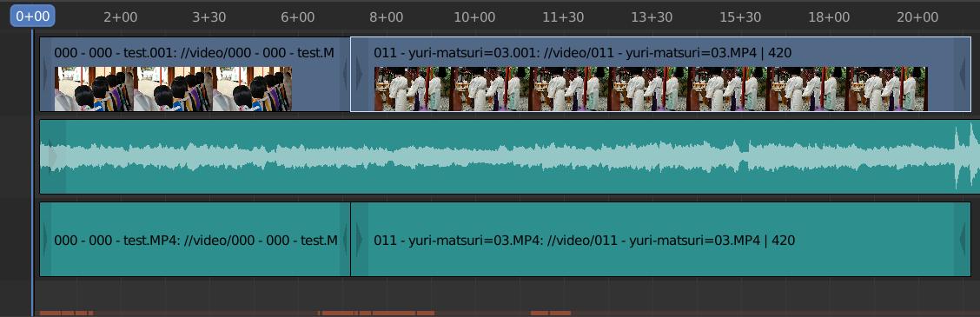980x317 pixels.
Task: Grab right handle of yuri-matsuri=03.MP4 audio strip
Action: [962, 239]
